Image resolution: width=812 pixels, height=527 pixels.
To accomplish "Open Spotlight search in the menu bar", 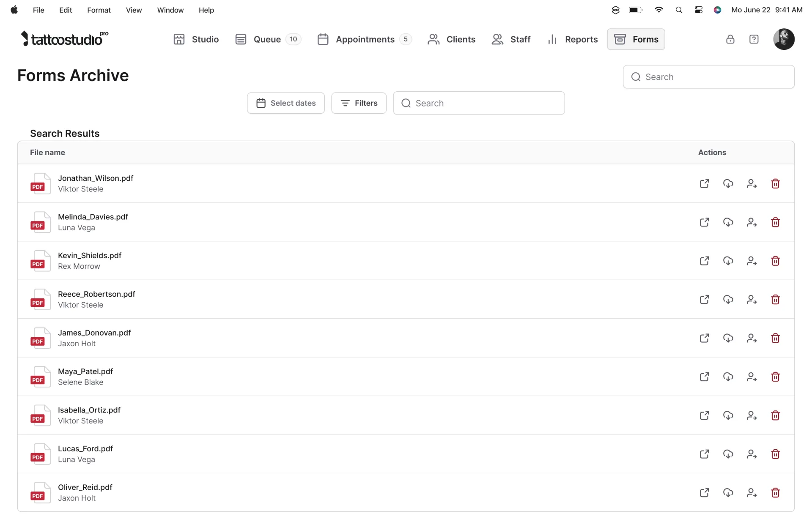I will click(679, 10).
